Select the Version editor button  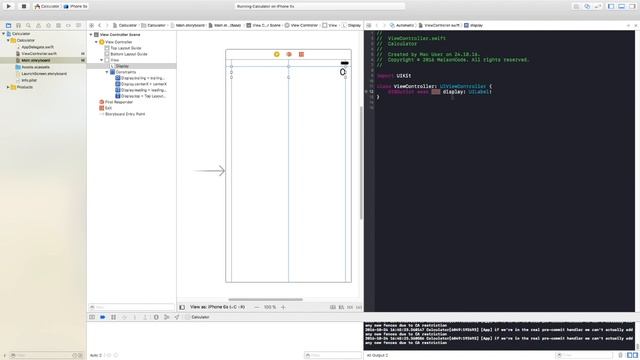tap(598, 7)
